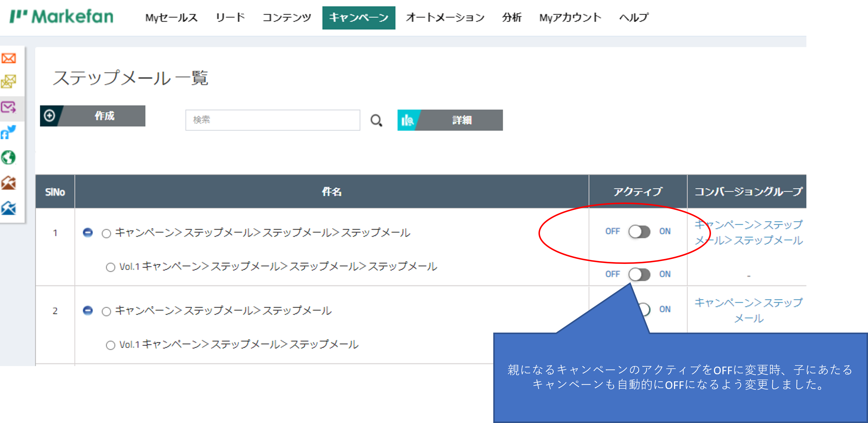The image size is (868, 423).
Task: Toggle active switch for row 1 parent campaign
Action: (x=639, y=232)
